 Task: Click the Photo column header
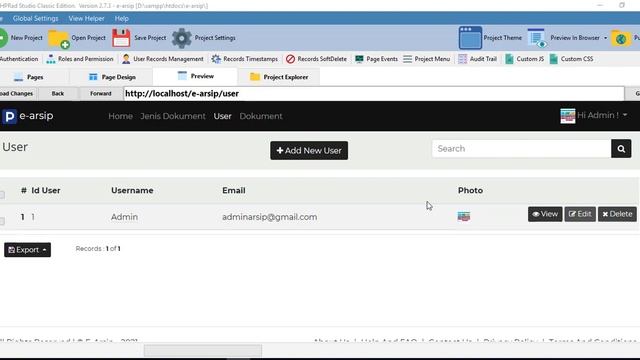point(470,191)
